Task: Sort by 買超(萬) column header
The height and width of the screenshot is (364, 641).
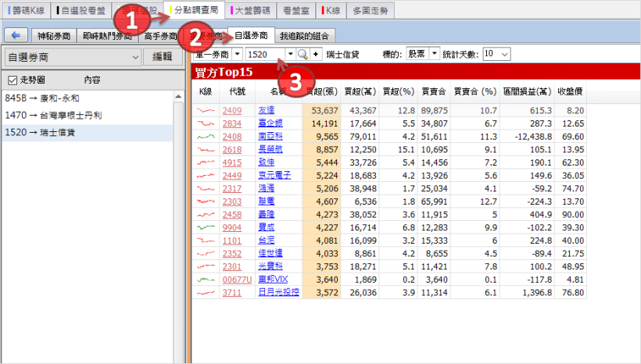Action: tap(360, 92)
